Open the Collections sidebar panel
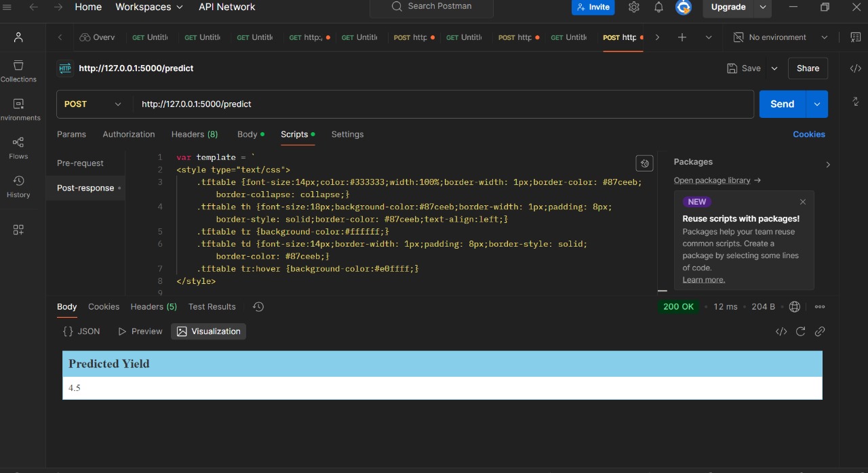Viewport: 868px width, 473px height. coord(18,70)
